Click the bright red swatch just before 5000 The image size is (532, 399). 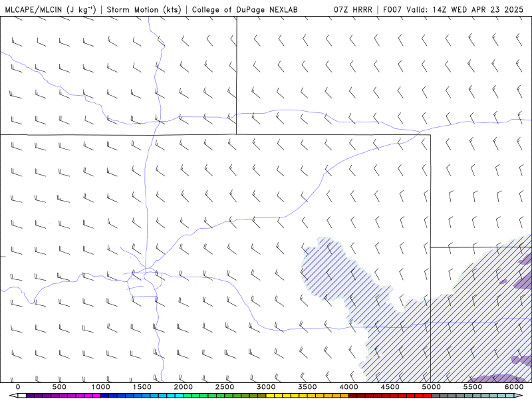coord(428,395)
